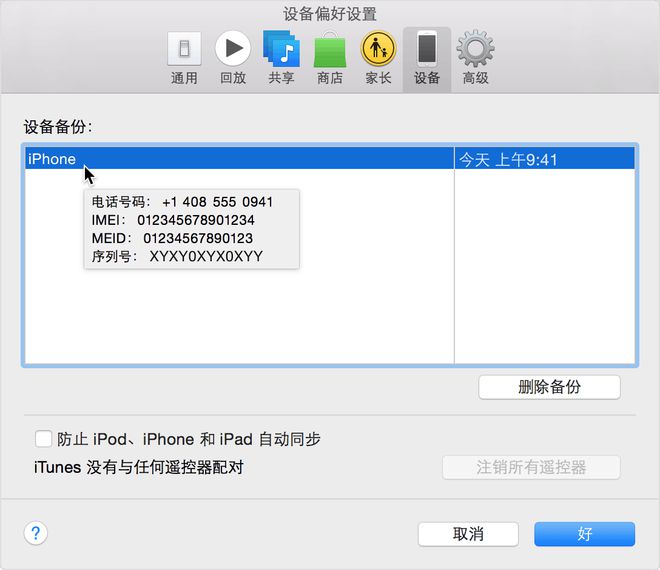Viewport: 660px width, 570px height.
Task: Click the 设备偏好设置 window title
Action: (x=330, y=14)
